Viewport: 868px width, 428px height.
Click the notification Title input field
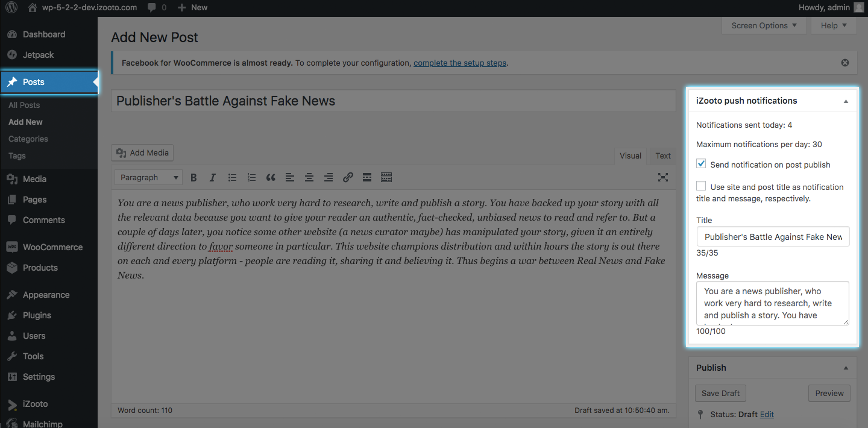[773, 237]
